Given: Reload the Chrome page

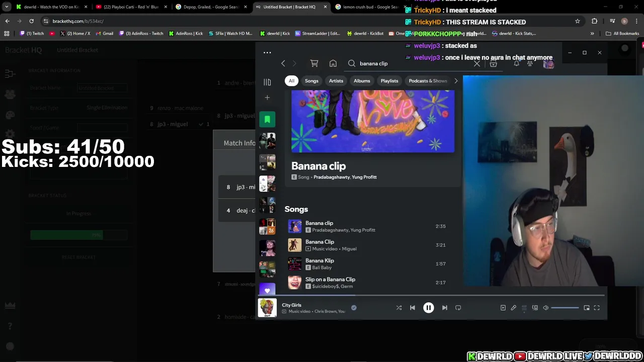Looking at the screenshot, I should click(x=31, y=21).
